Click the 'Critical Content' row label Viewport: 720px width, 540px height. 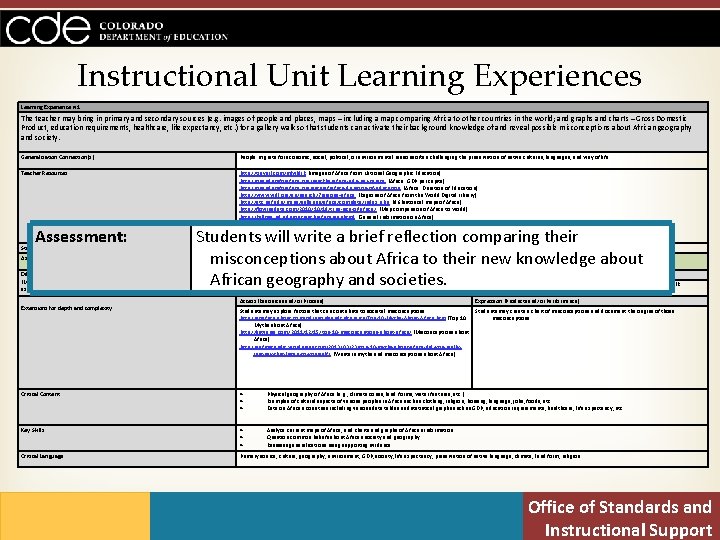[x=40, y=394]
